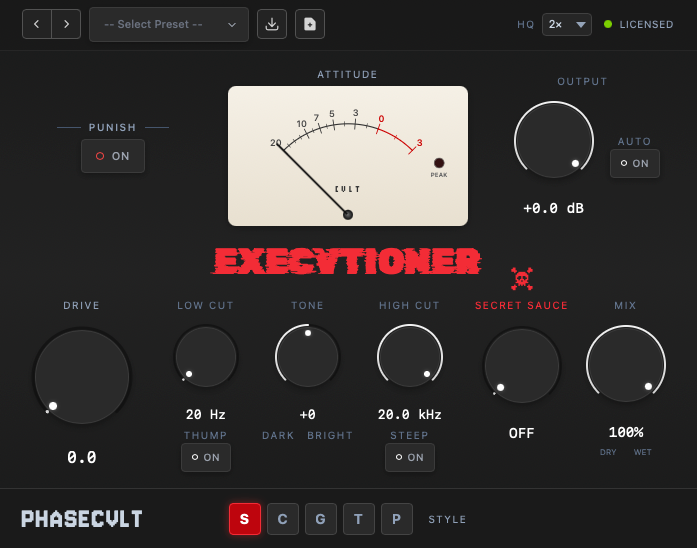The image size is (697, 548).
Task: Click the DRY mix label
Action: click(x=608, y=452)
